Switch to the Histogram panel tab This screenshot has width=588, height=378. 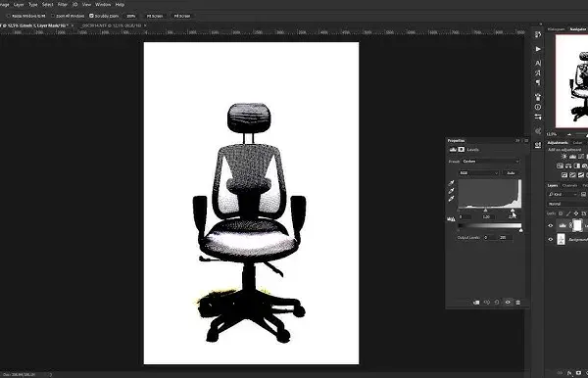tap(556, 29)
